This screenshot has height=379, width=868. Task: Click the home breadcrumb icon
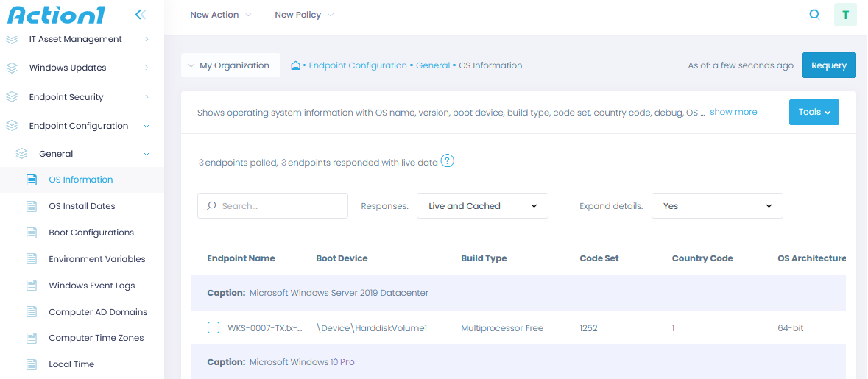[296, 65]
